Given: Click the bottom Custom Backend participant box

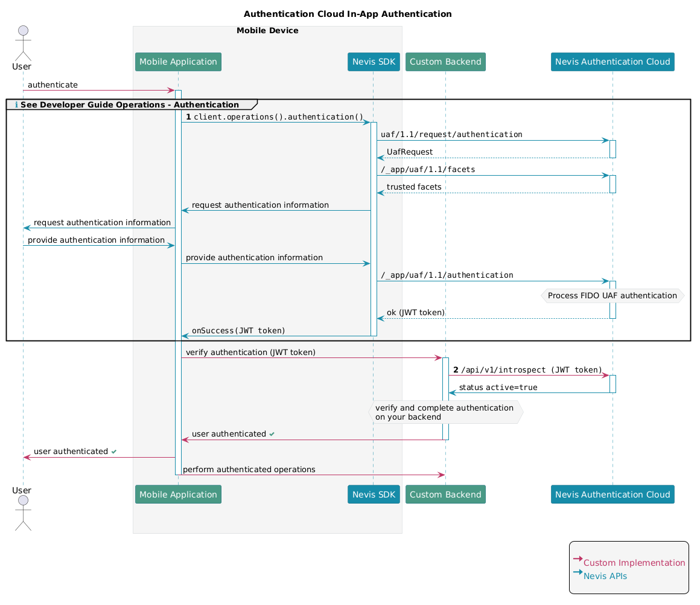Looking at the screenshot, I should [445, 494].
